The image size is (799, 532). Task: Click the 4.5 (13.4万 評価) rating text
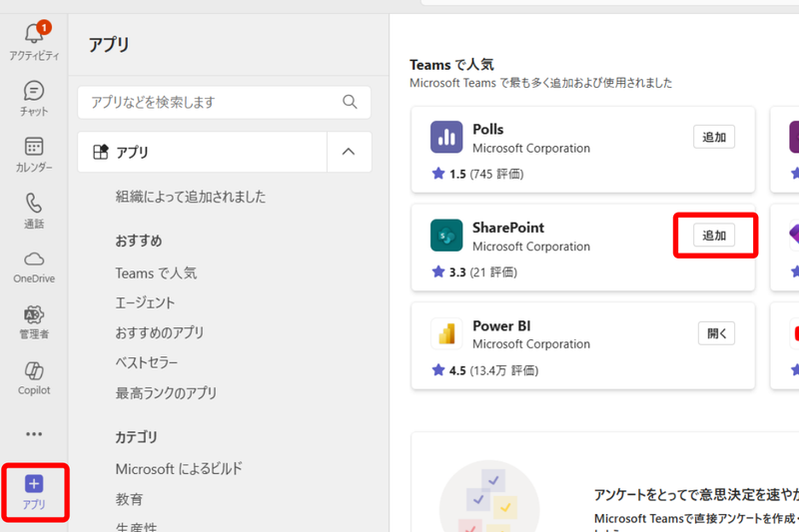[493, 370]
